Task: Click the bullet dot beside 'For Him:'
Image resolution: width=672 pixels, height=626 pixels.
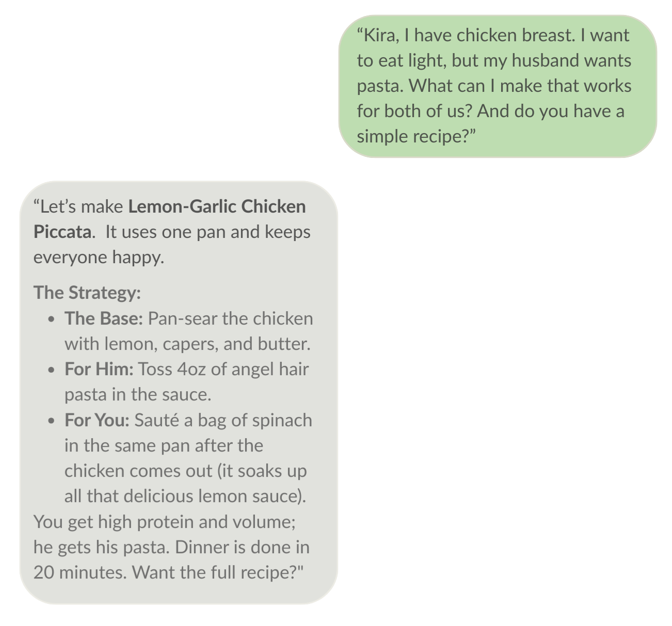Action: point(51,370)
